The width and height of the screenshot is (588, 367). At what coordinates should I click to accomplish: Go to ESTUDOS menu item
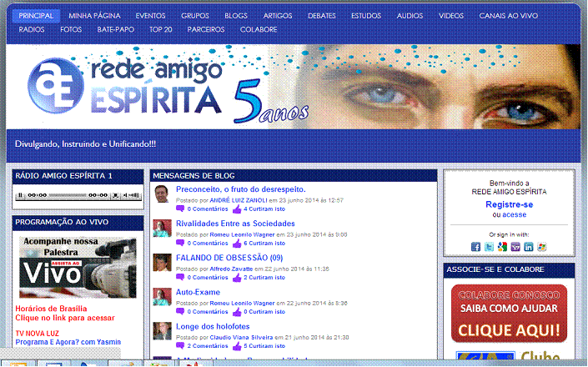(366, 16)
